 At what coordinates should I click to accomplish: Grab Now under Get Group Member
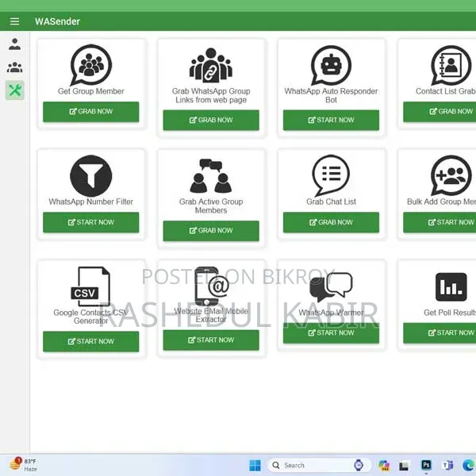(x=91, y=112)
